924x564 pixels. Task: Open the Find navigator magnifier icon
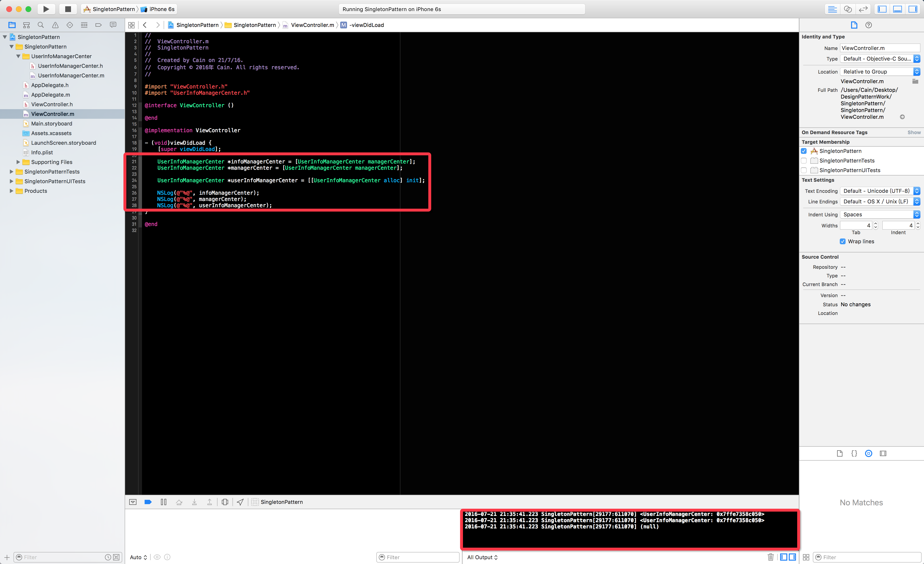pyautogui.click(x=40, y=25)
